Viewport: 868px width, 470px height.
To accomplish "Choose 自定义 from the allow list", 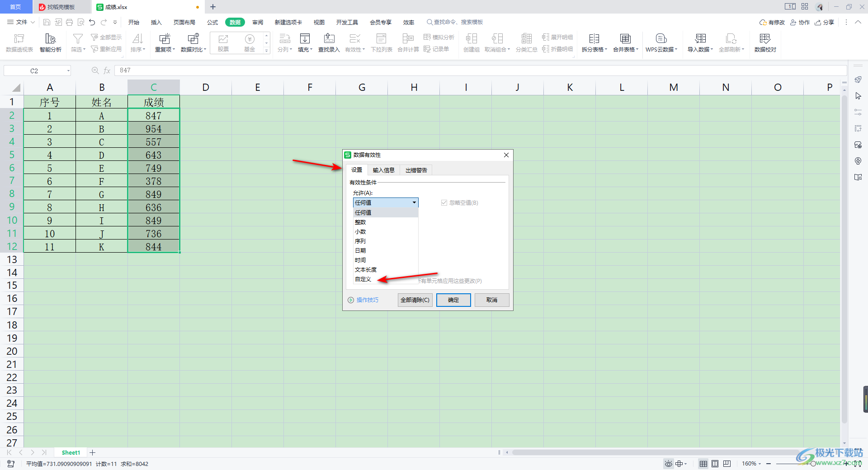I will (x=386, y=279).
